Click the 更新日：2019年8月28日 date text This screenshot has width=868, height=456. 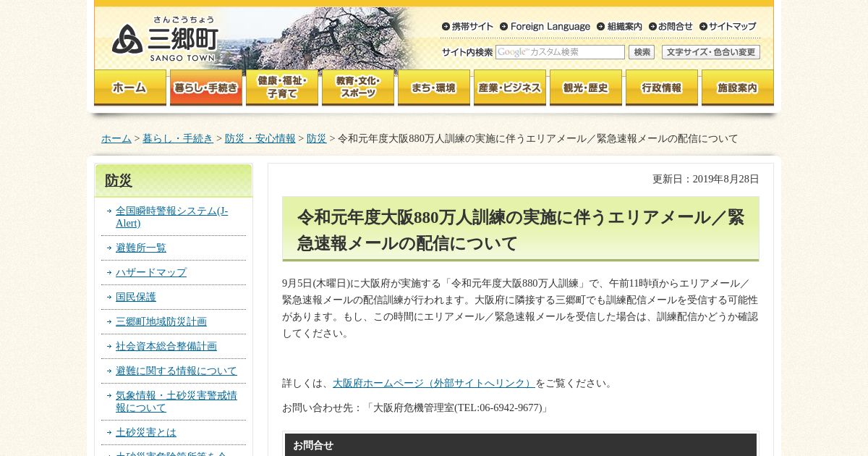(x=706, y=179)
